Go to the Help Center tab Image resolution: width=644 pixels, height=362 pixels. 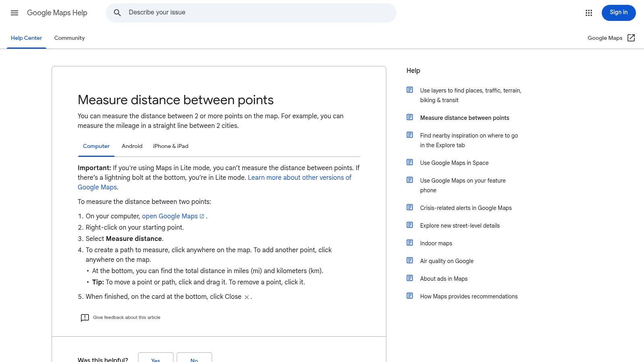pos(27,38)
